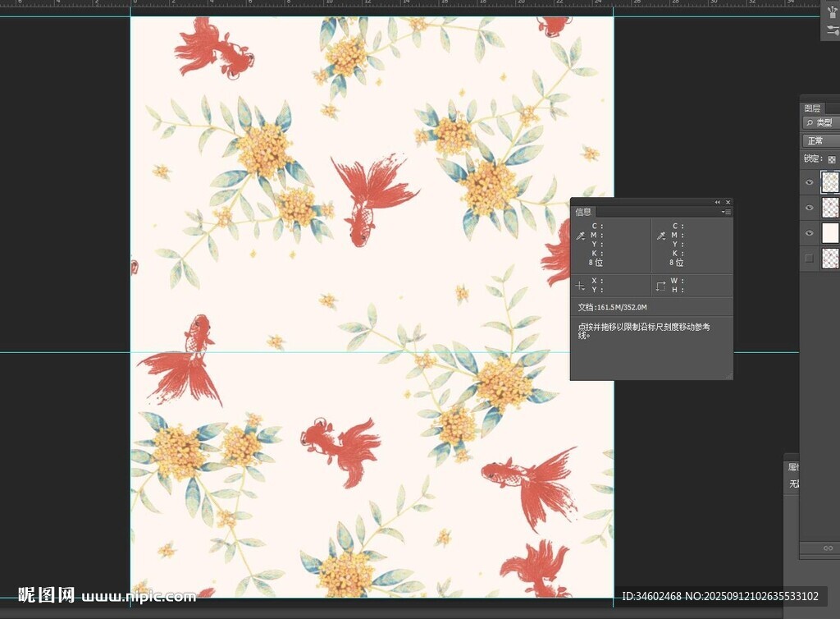Screen dimensions: 840x619
Task: Open the 类型 layer filter dropdown
Action: 823,123
